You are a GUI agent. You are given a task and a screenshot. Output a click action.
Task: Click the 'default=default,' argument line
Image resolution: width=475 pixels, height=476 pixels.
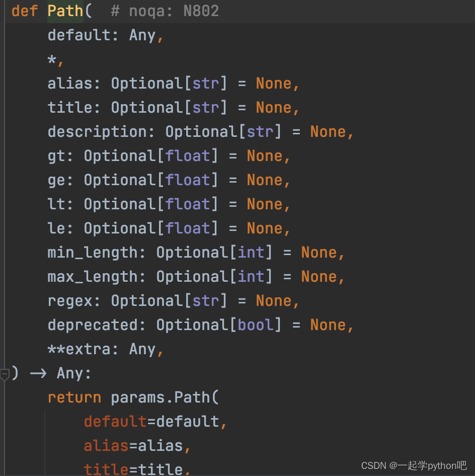tap(155, 422)
